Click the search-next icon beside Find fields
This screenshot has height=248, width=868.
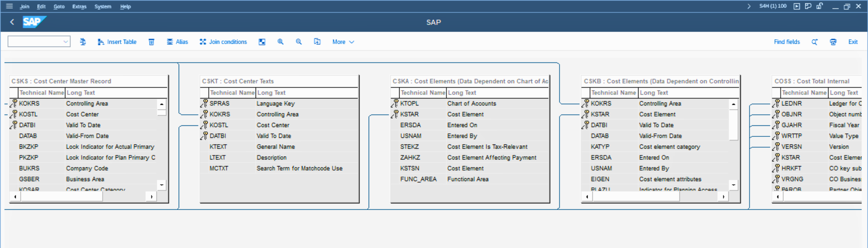[814, 42]
